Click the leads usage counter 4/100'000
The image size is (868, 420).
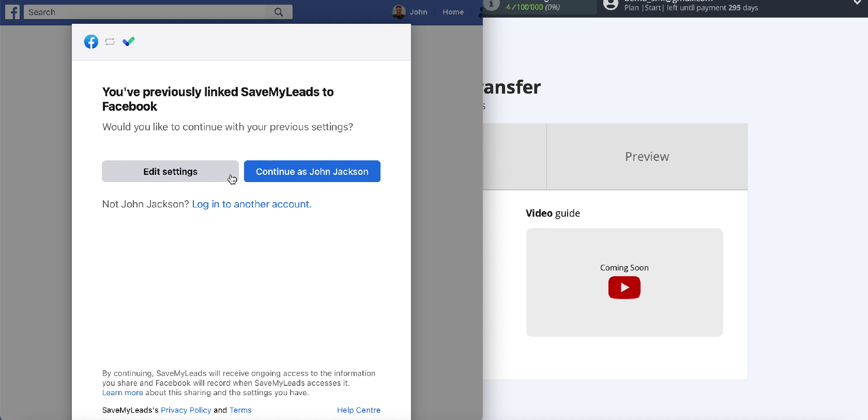[532, 7]
